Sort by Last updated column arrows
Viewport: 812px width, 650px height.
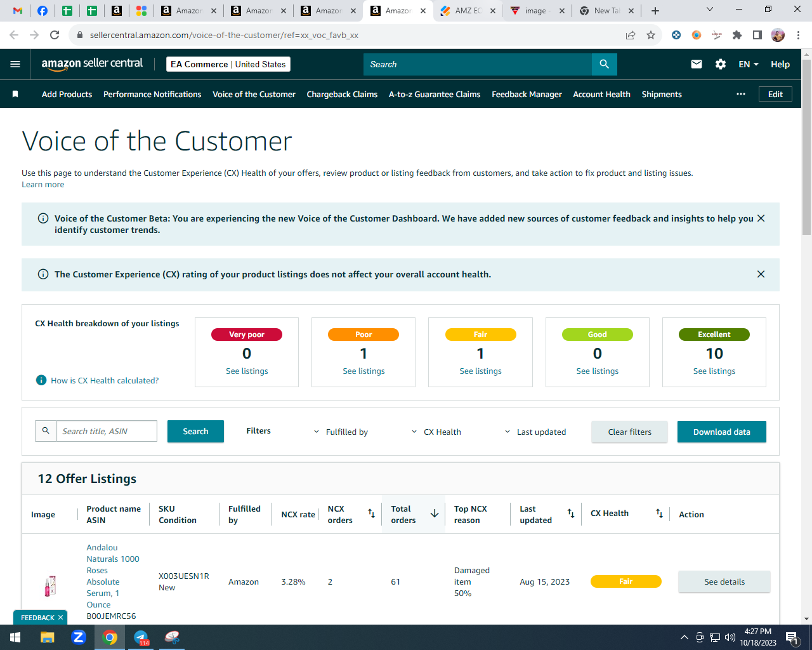(x=571, y=514)
